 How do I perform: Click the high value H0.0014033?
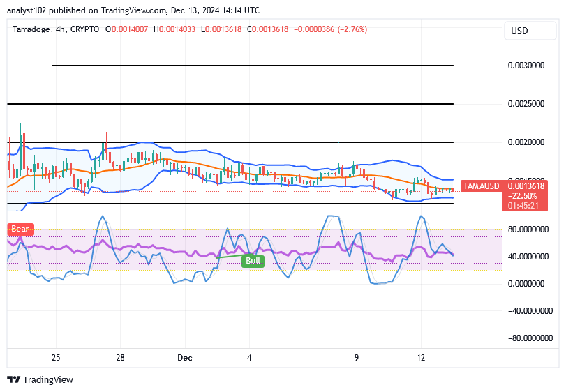pyautogui.click(x=174, y=29)
